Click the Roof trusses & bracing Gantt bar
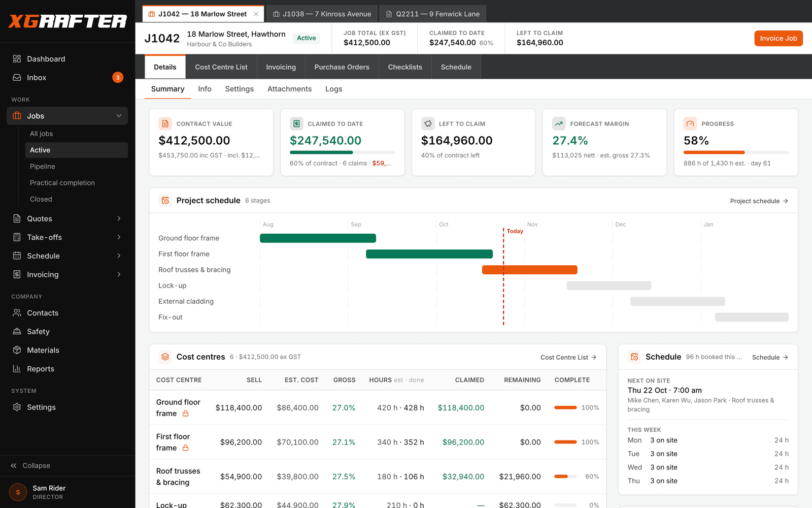 [x=529, y=270]
